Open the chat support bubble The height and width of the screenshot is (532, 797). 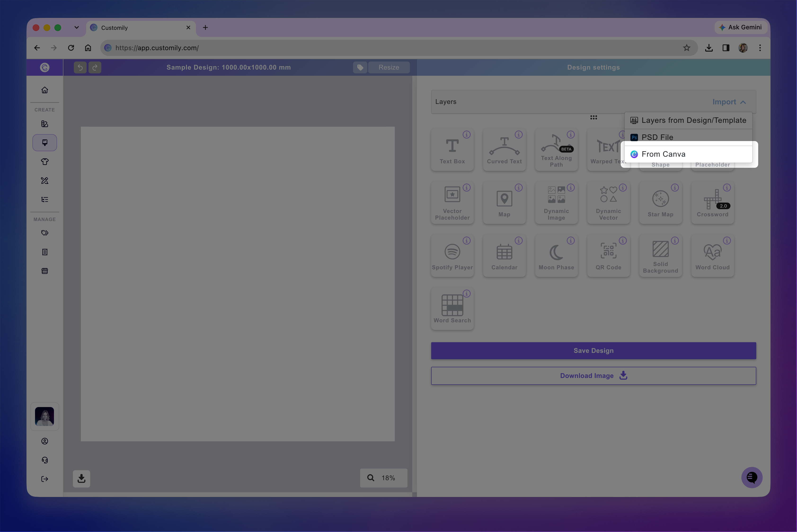point(752,477)
